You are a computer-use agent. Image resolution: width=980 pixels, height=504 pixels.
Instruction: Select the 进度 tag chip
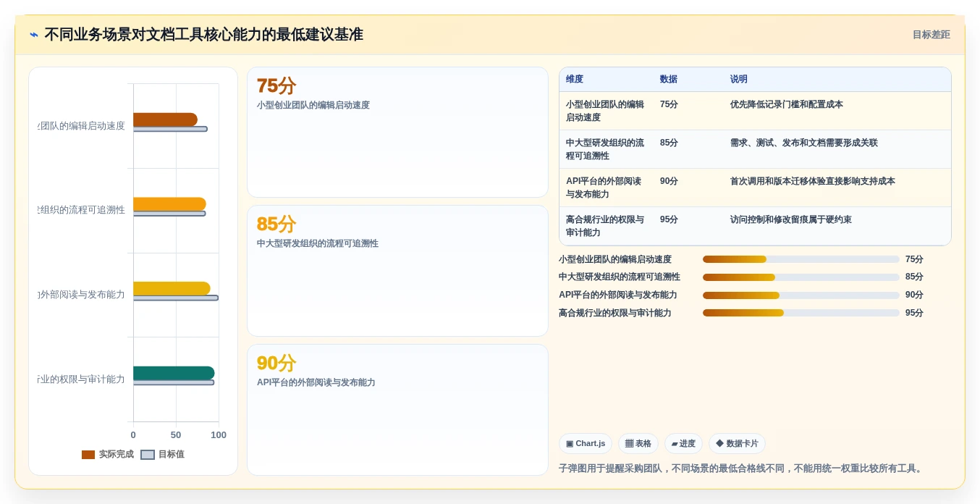click(x=683, y=444)
